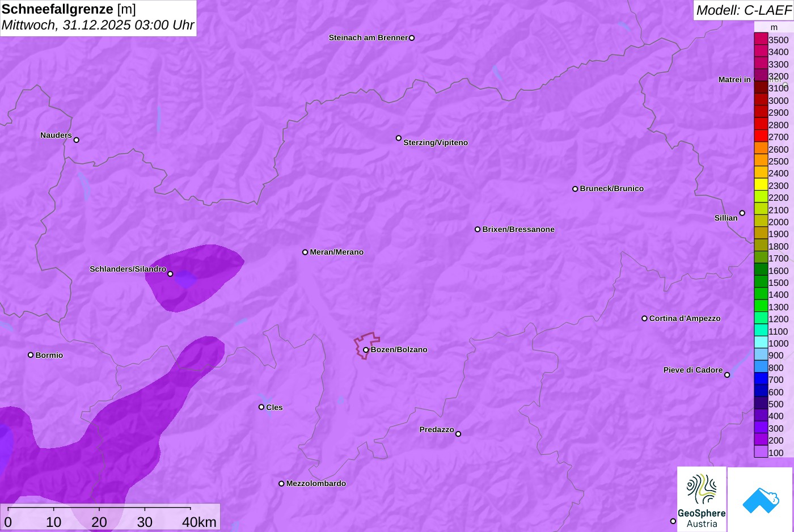Click the Cortina d'Ampezzo label text

click(x=685, y=319)
